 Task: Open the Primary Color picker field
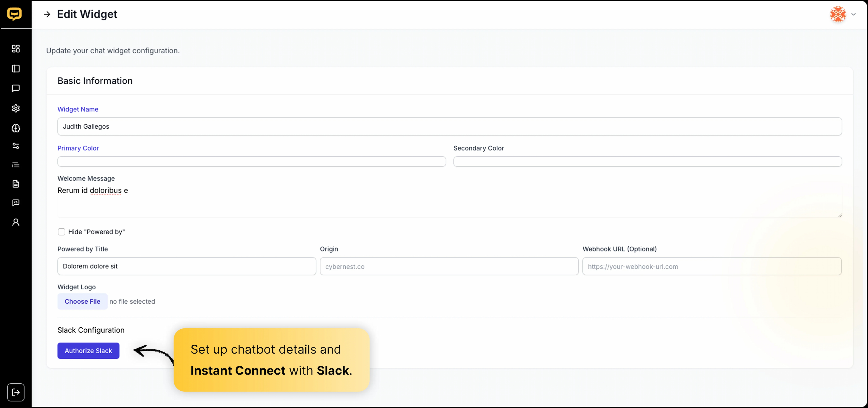pyautogui.click(x=251, y=162)
